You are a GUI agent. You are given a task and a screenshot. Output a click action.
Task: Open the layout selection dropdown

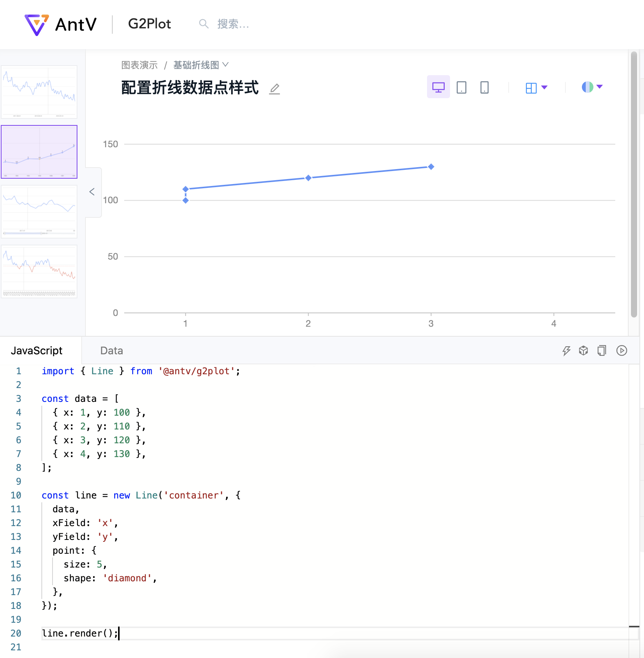tap(537, 87)
